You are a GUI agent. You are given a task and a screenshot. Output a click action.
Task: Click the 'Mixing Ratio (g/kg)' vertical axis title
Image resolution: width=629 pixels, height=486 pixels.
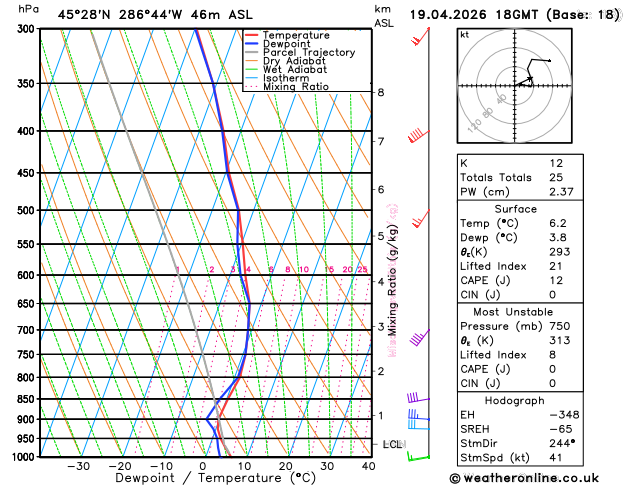coord(393,280)
